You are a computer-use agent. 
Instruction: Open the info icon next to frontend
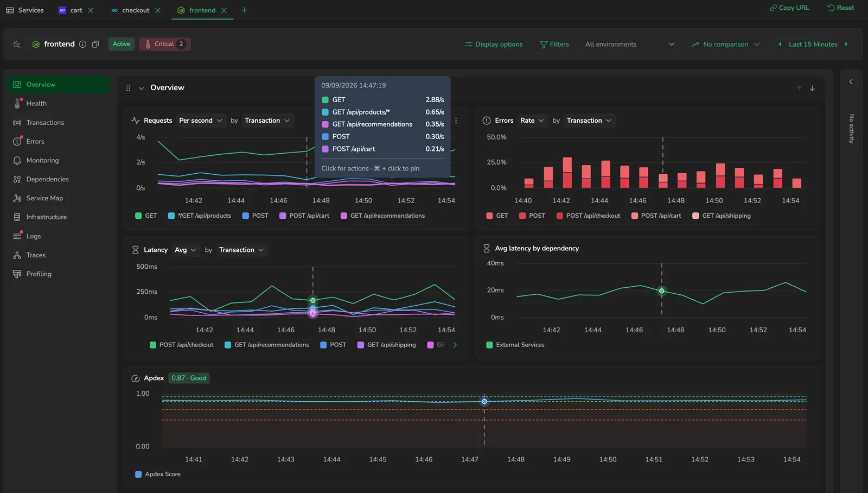pos(82,45)
